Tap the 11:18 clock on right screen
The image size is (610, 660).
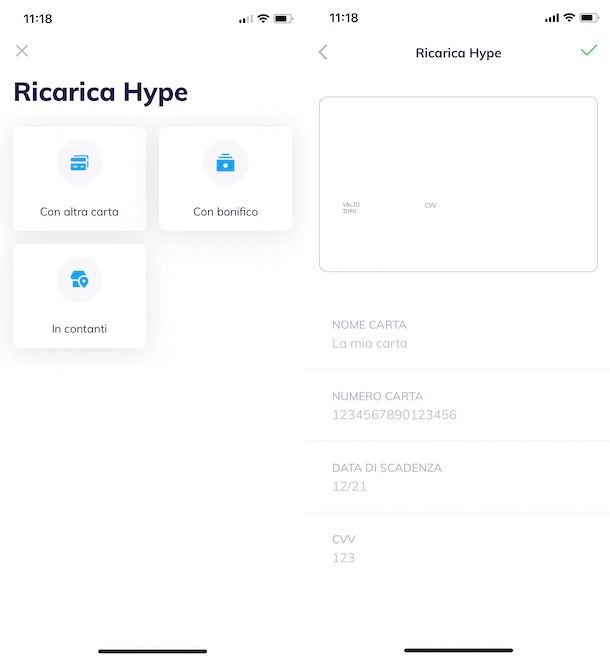point(344,18)
